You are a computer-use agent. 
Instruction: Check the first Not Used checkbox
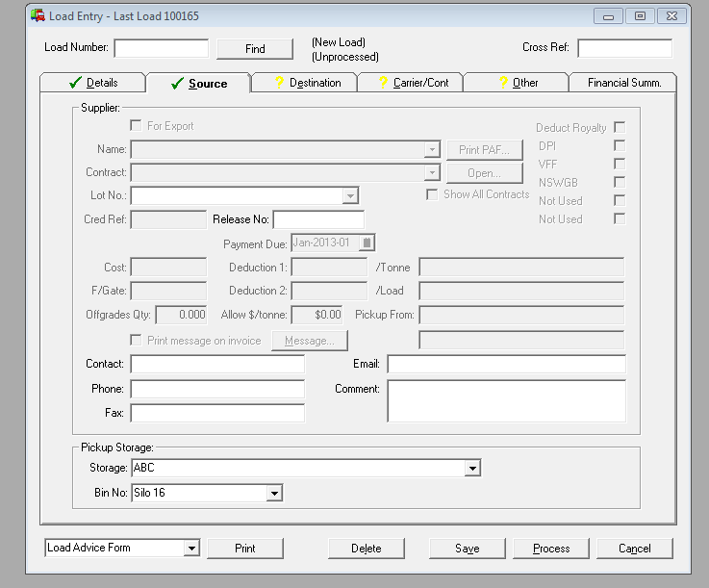[620, 200]
